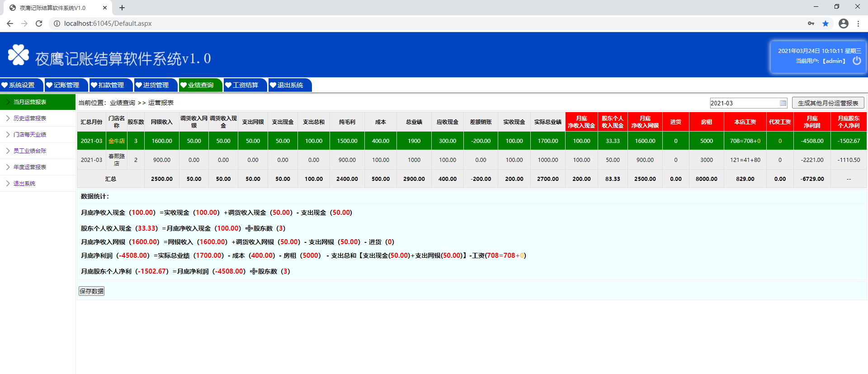Viewport: 868px width, 374px height.
Task: Click heart icon on 扣款管理 menu
Action: 94,85
